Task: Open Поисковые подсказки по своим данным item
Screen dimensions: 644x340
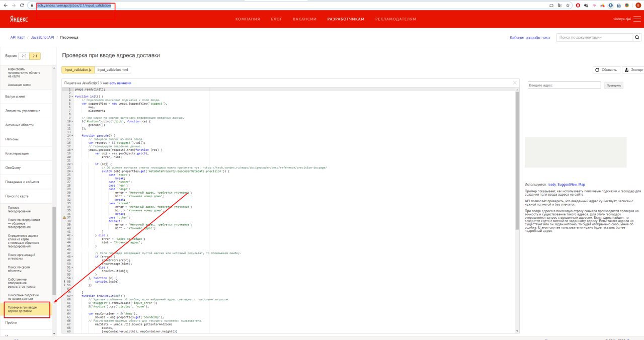Action: [23, 297]
